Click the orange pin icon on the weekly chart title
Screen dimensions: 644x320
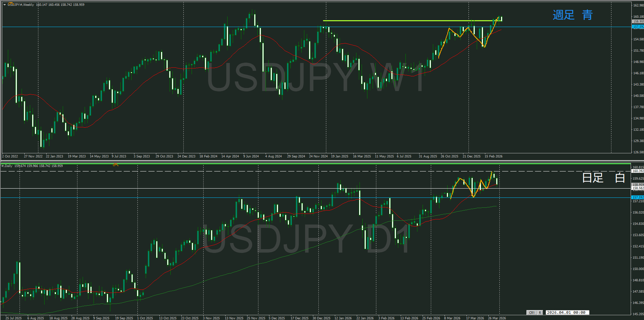(11, 4)
